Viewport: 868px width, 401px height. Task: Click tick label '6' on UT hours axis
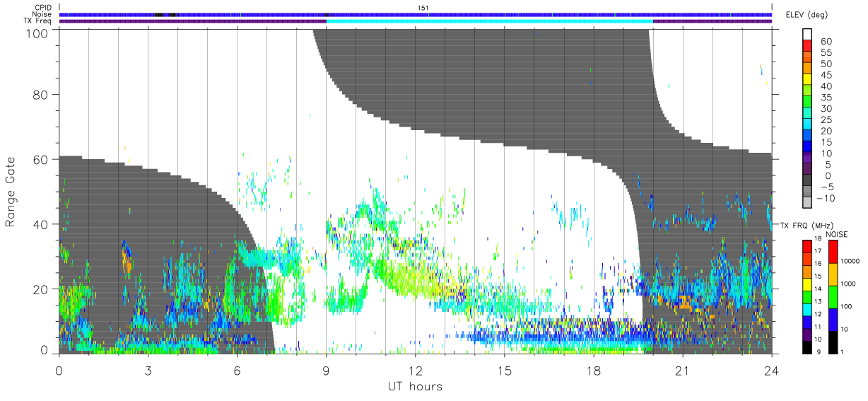(x=237, y=370)
